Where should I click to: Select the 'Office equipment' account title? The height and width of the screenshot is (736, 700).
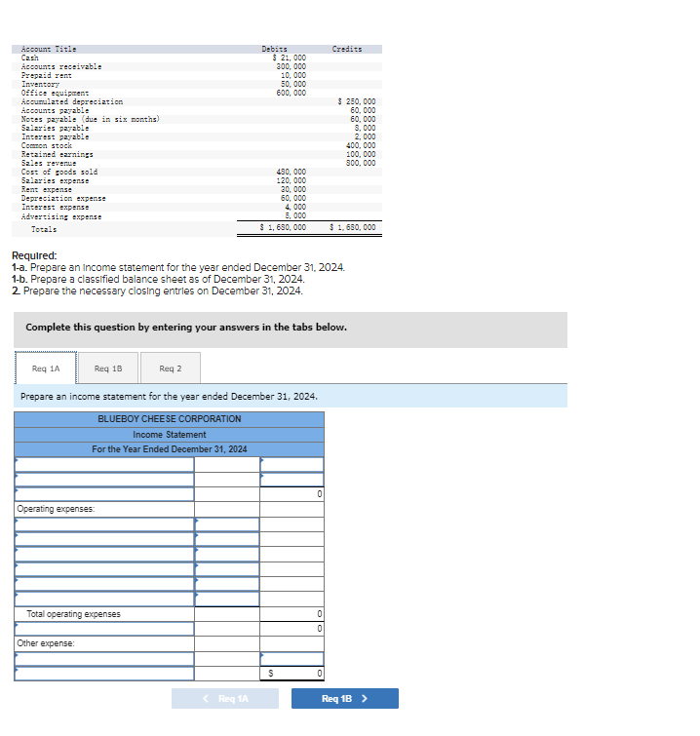coord(55,93)
